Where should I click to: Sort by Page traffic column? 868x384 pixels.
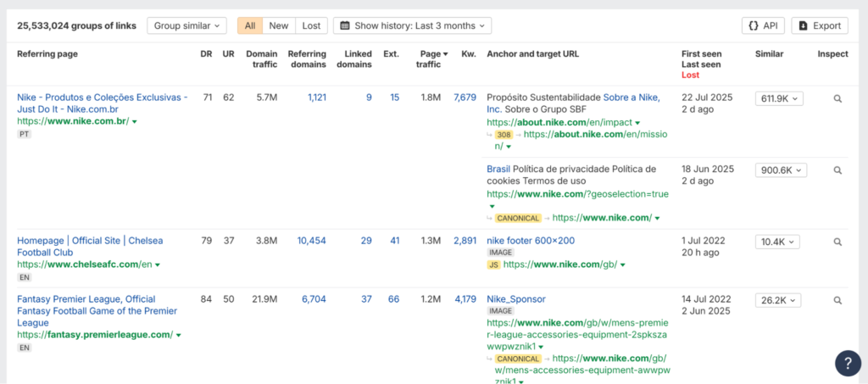click(433, 59)
